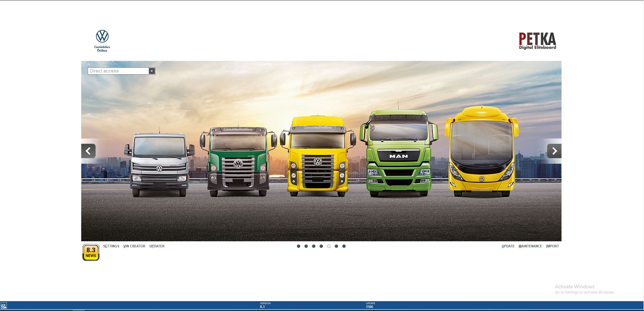Open MAINTENANCE option

(530, 246)
